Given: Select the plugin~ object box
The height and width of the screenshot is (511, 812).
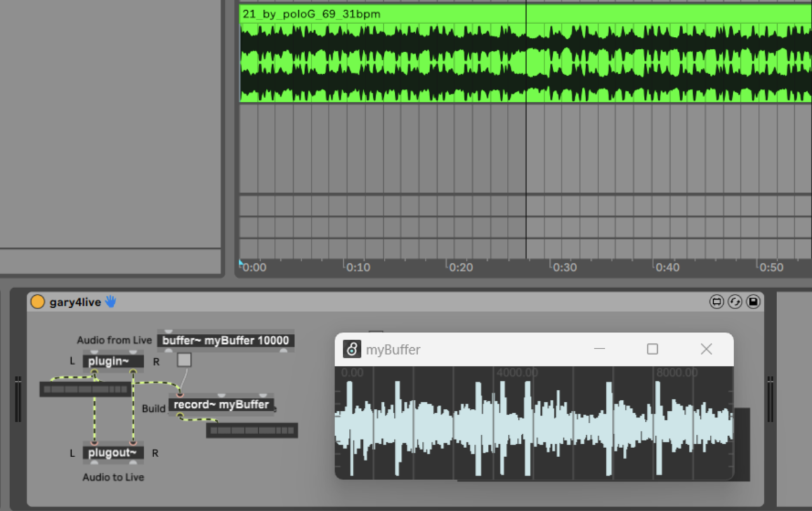Looking at the screenshot, I should (113, 361).
